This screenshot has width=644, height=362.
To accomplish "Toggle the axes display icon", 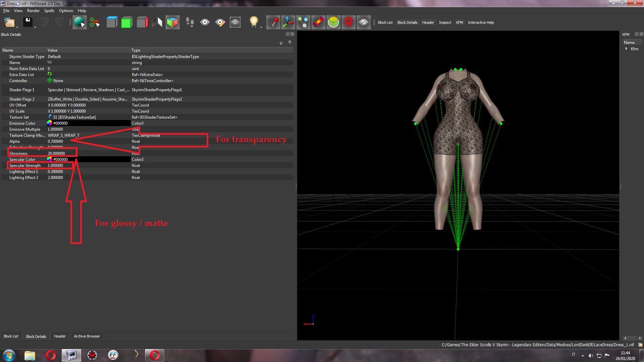I will [x=288, y=22].
